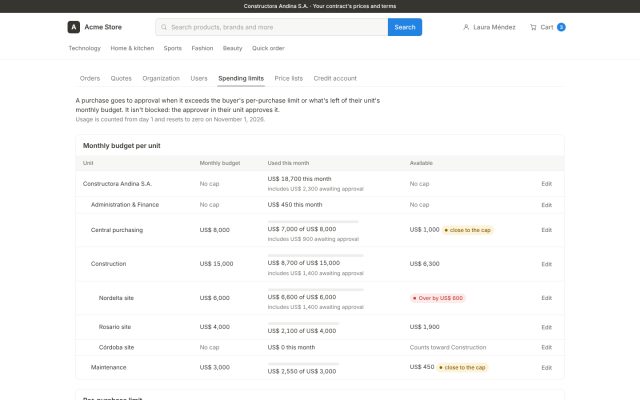Click 'Nordelta site' unit name
The height and width of the screenshot is (400, 640).
coord(116,298)
